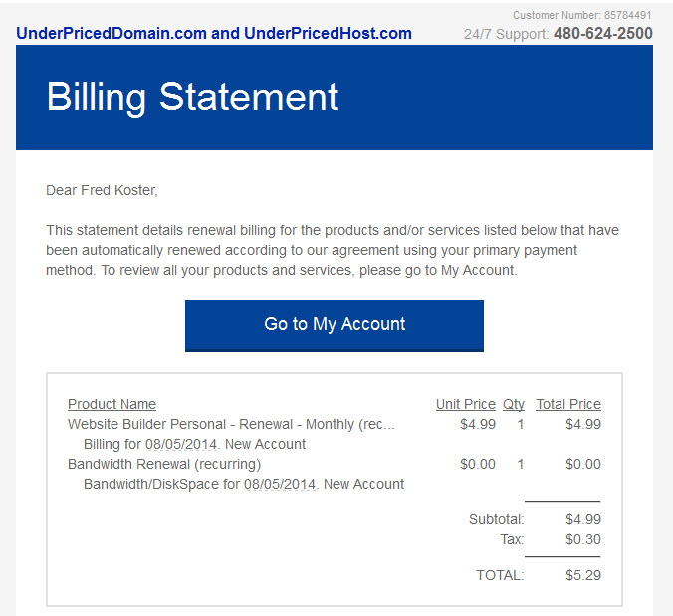Click the Bandwidth Renewal (recurring) item
Viewport: 673px width, 616px height.
pos(164,464)
